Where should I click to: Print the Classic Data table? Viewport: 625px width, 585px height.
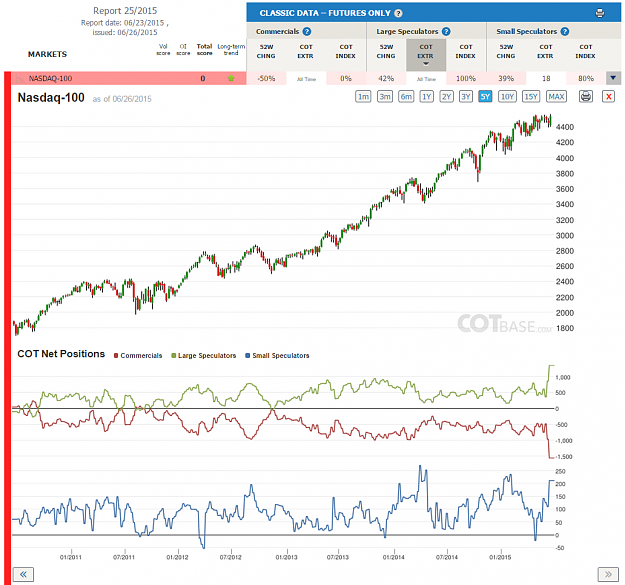pos(599,13)
